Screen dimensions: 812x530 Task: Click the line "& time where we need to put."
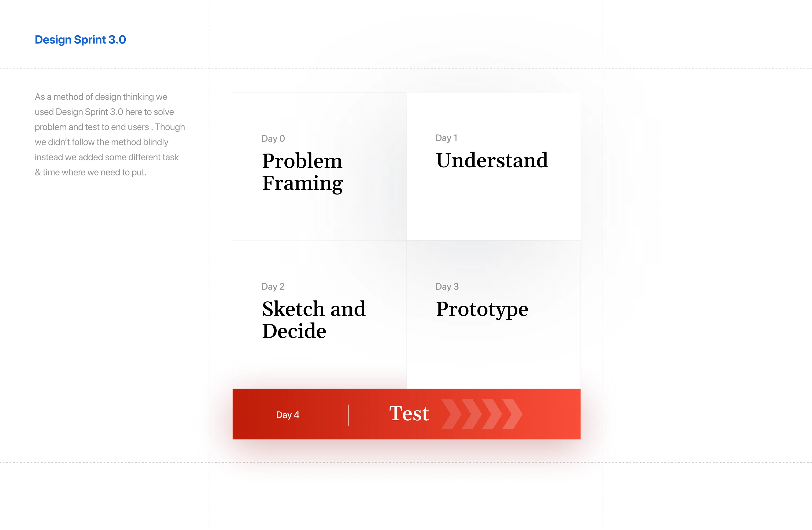pyautogui.click(x=91, y=172)
